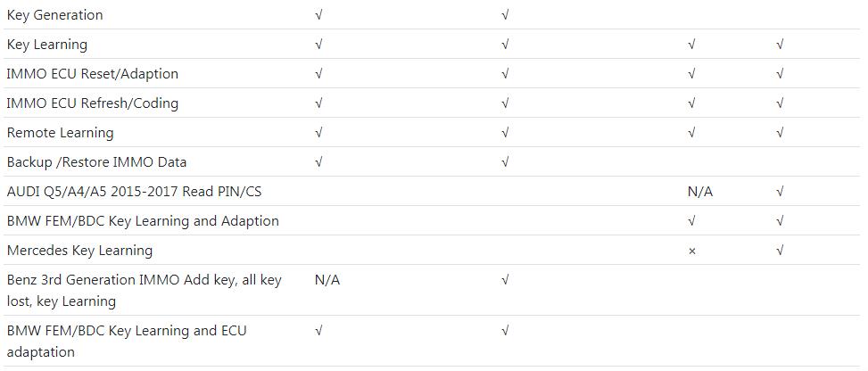Click the IMMO ECU Reset/Adaption text
Viewport: 868px width, 371px height.
(93, 74)
